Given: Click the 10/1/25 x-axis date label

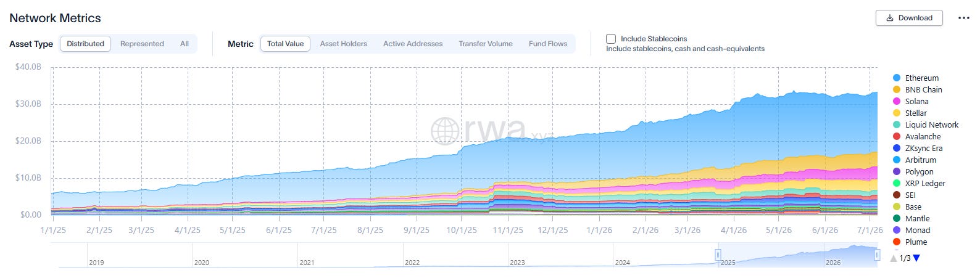Looking at the screenshot, I should (x=462, y=230).
